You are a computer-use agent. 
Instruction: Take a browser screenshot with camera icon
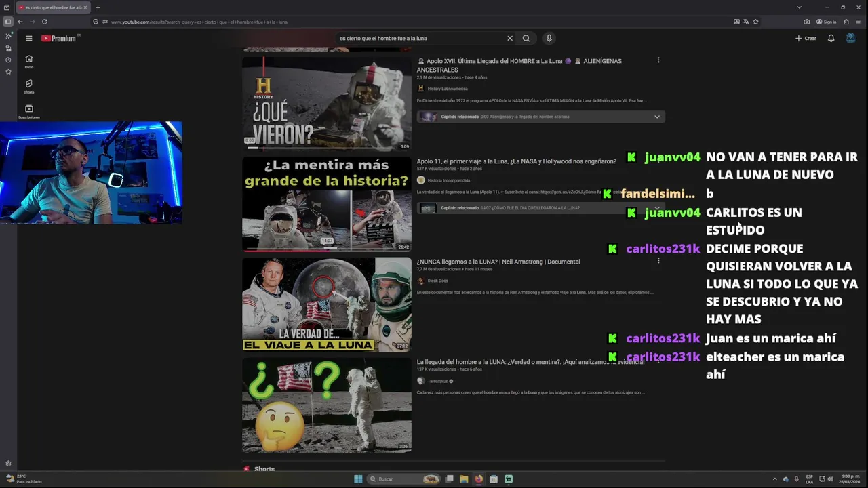tap(806, 22)
